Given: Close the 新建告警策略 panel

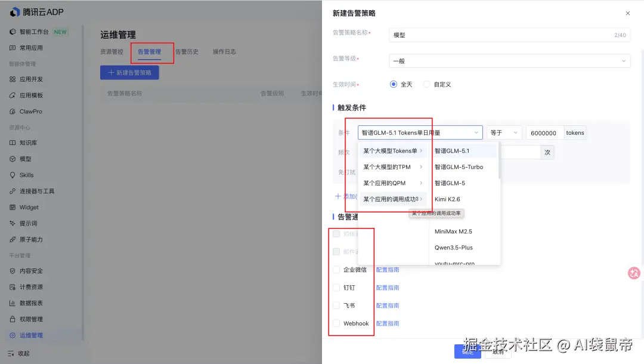Looking at the screenshot, I should pos(627,13).
